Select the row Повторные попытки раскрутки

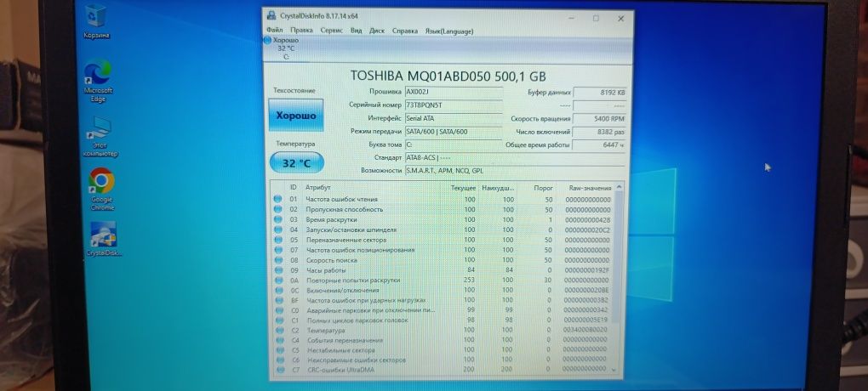[443, 280]
